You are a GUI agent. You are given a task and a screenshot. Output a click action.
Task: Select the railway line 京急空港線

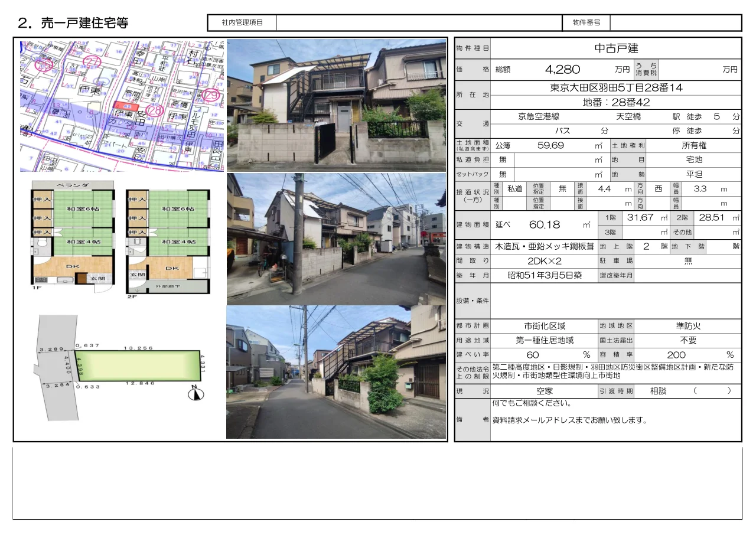[x=538, y=117]
